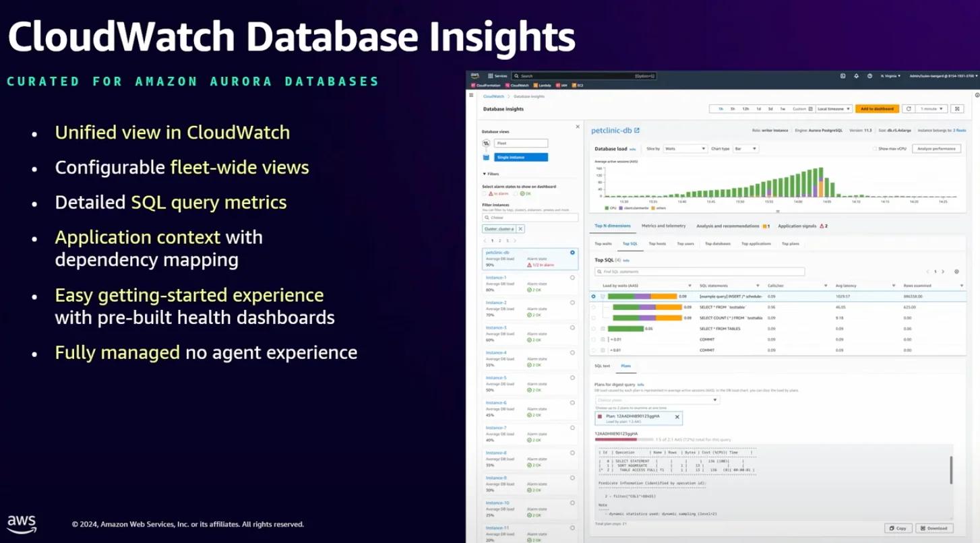Open Top SQL table settings gear
Viewport: 980px width, 543px height.
pyautogui.click(x=956, y=271)
